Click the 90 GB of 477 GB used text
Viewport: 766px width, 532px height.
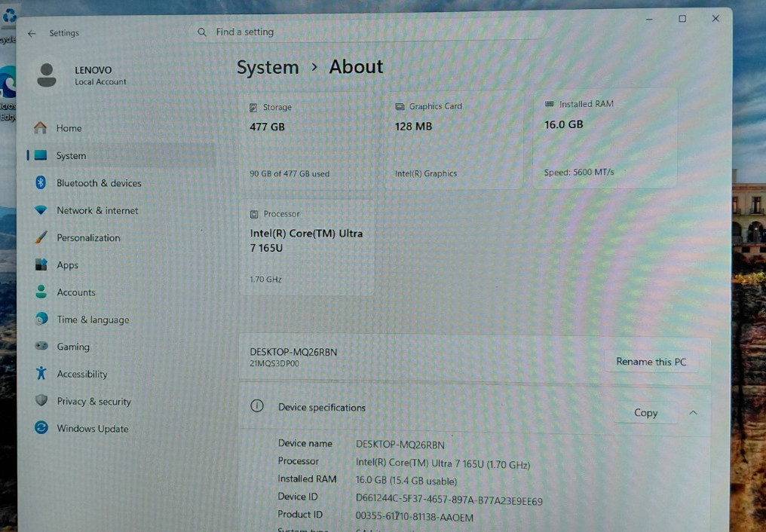[290, 174]
